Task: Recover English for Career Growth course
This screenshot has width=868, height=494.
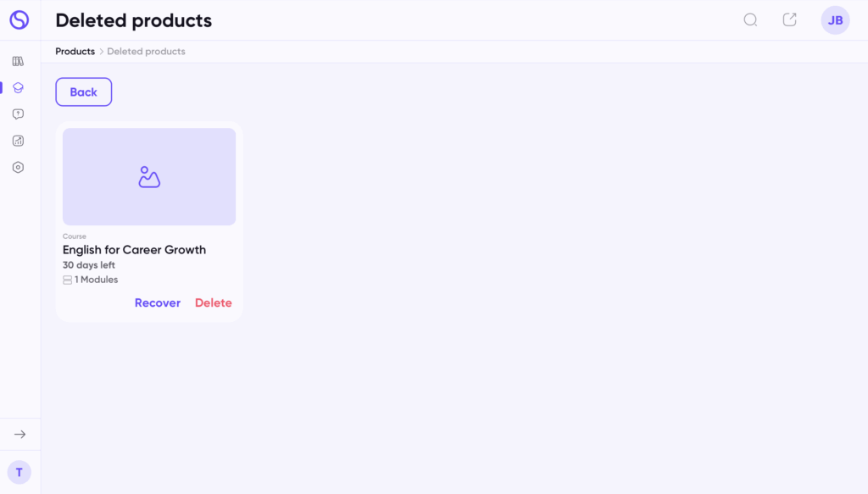Action: 158,303
